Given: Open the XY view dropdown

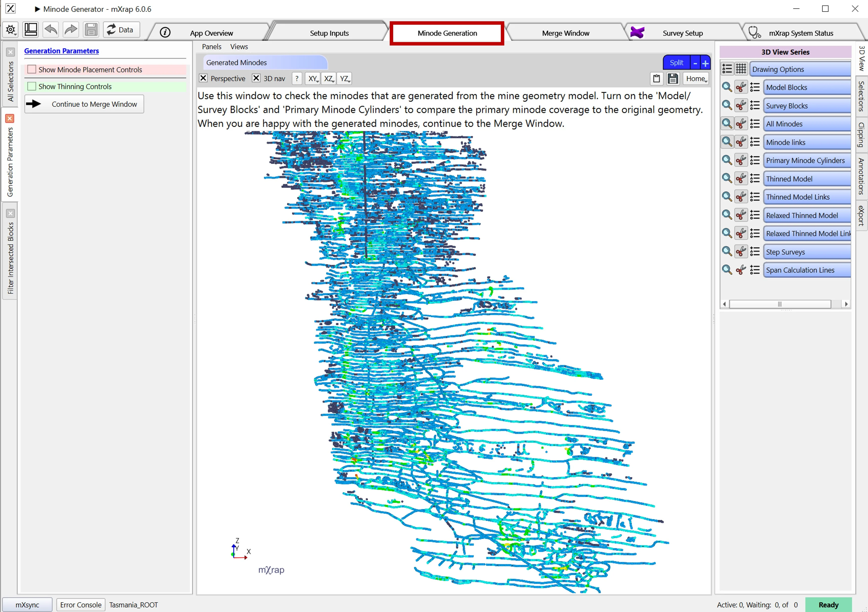Looking at the screenshot, I should tap(313, 79).
